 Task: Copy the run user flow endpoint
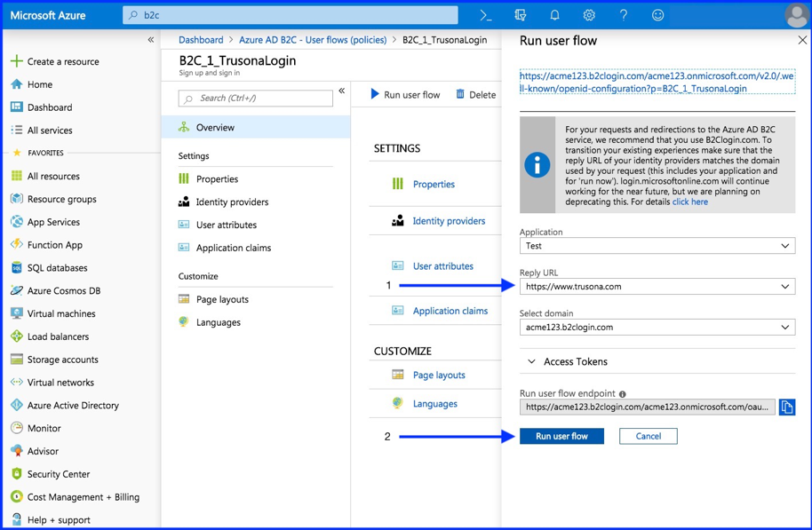[x=786, y=407]
